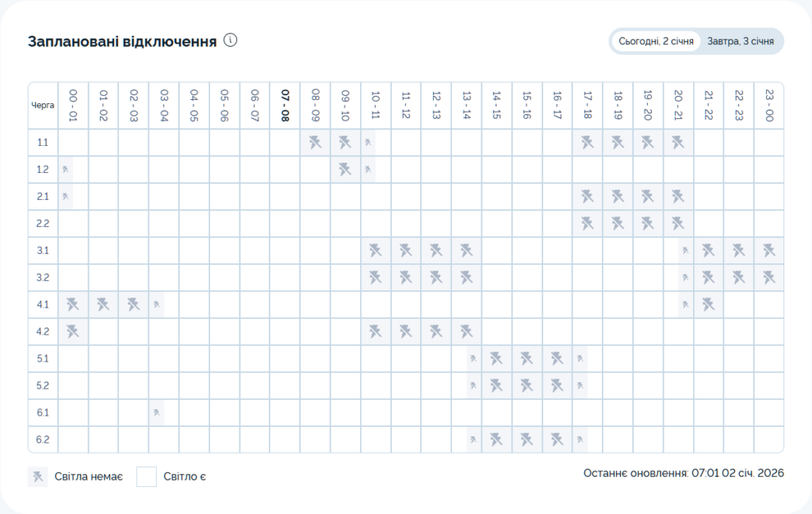The height and width of the screenshot is (514, 812).
Task: Click outage icon for queue 2.1 at 17-18
Action: (x=588, y=197)
